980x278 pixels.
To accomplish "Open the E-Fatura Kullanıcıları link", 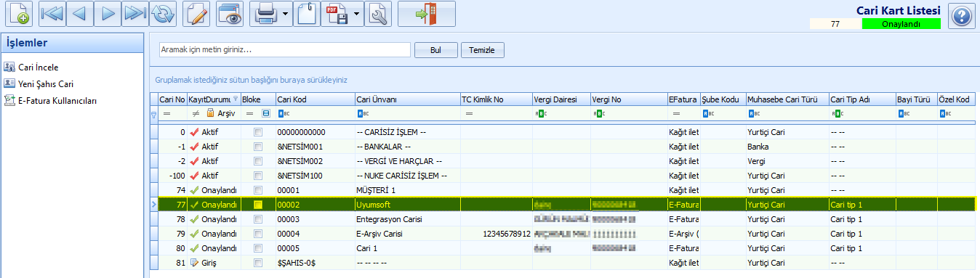I will [57, 101].
